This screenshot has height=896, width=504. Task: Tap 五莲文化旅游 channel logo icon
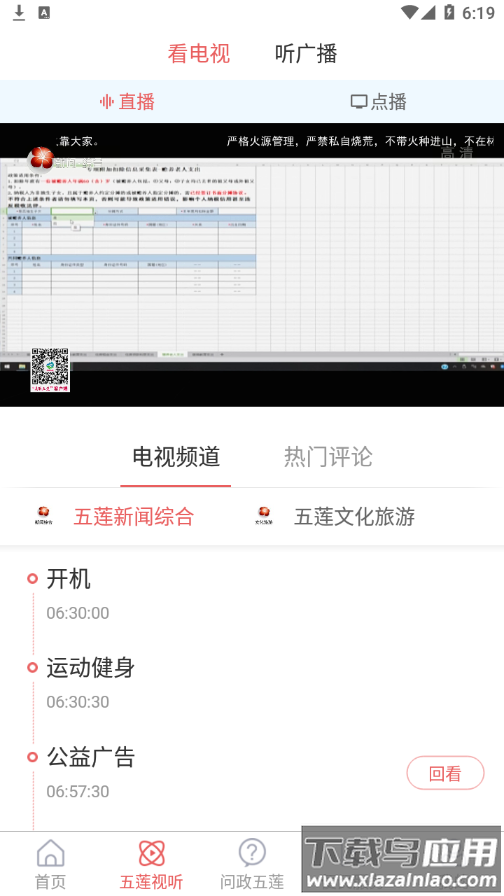[264, 515]
